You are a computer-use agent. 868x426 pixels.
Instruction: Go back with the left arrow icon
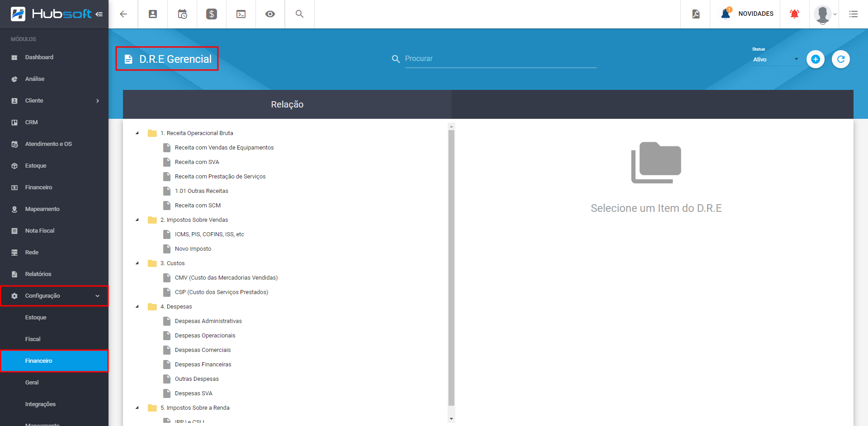[x=123, y=14]
